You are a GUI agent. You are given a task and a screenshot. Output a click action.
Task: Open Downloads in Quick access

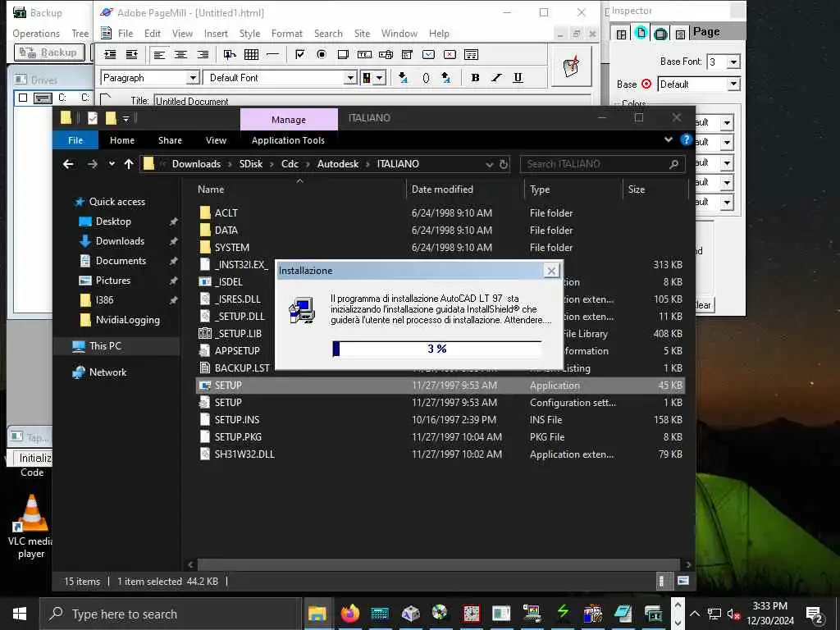click(x=120, y=241)
